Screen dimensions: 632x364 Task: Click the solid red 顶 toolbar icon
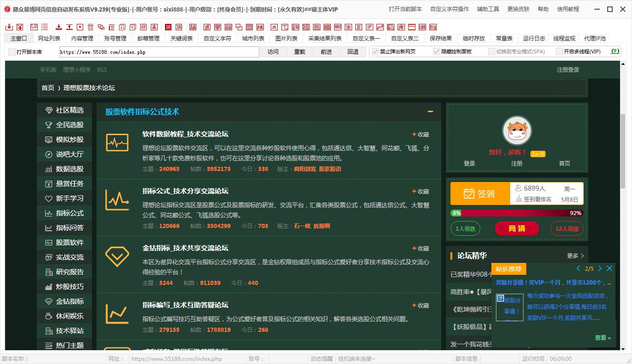[x=168, y=27]
